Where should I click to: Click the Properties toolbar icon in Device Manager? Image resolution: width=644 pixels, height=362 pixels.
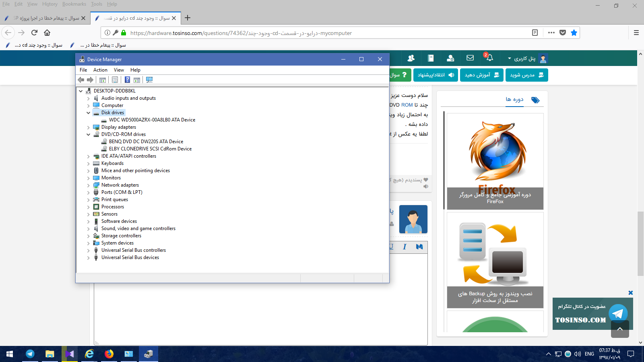(115, 80)
